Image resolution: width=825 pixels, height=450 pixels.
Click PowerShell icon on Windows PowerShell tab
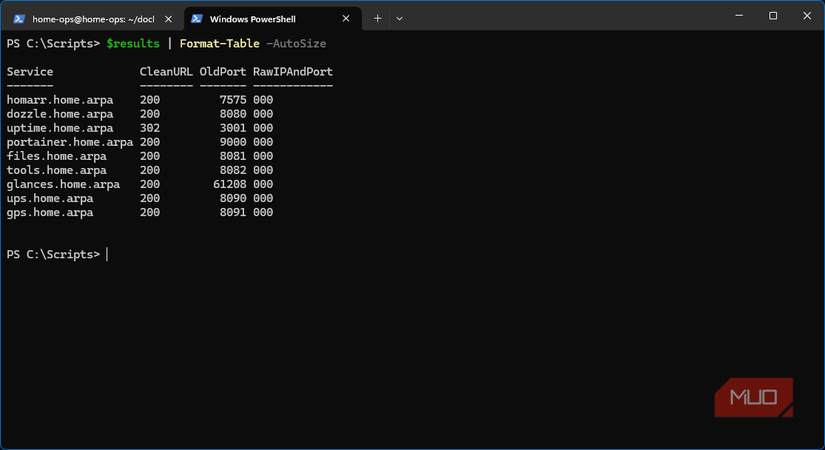click(x=197, y=19)
